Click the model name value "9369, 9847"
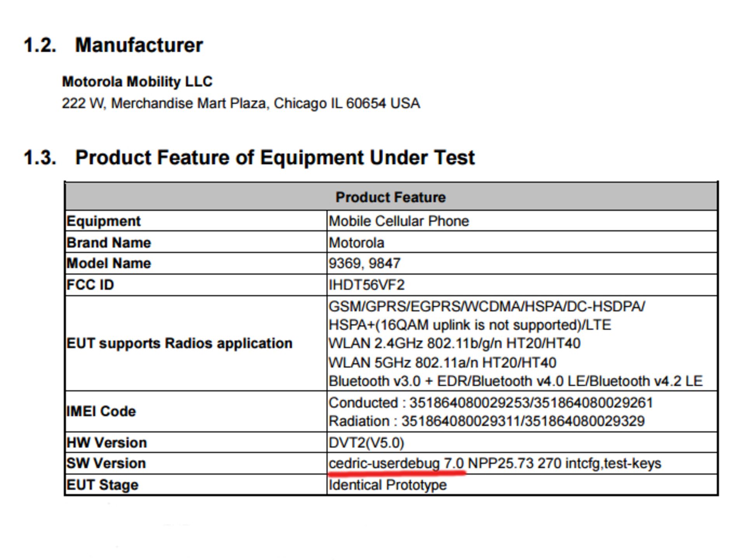The width and height of the screenshot is (746, 560). pyautogui.click(x=364, y=263)
